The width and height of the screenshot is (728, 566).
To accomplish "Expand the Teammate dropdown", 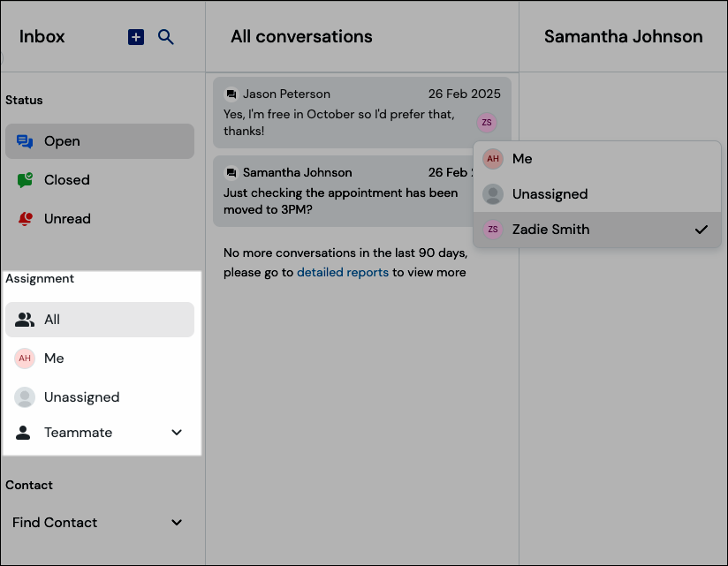I will click(100, 433).
